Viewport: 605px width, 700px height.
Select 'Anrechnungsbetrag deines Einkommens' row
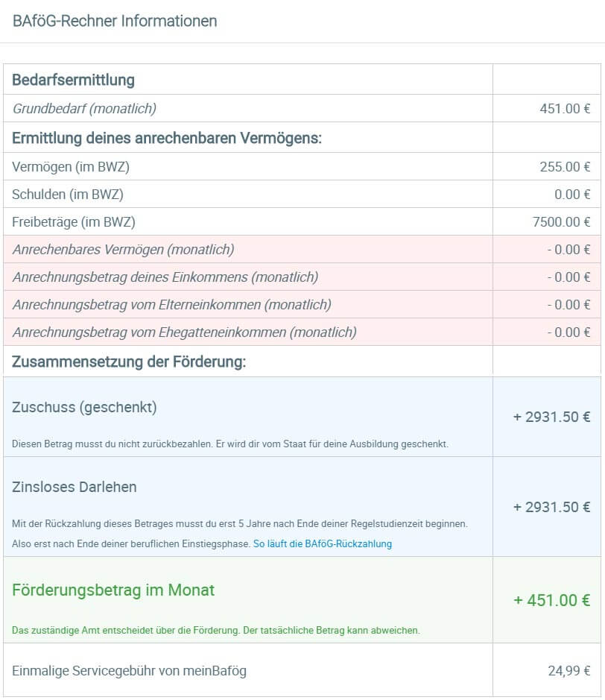[x=165, y=277]
